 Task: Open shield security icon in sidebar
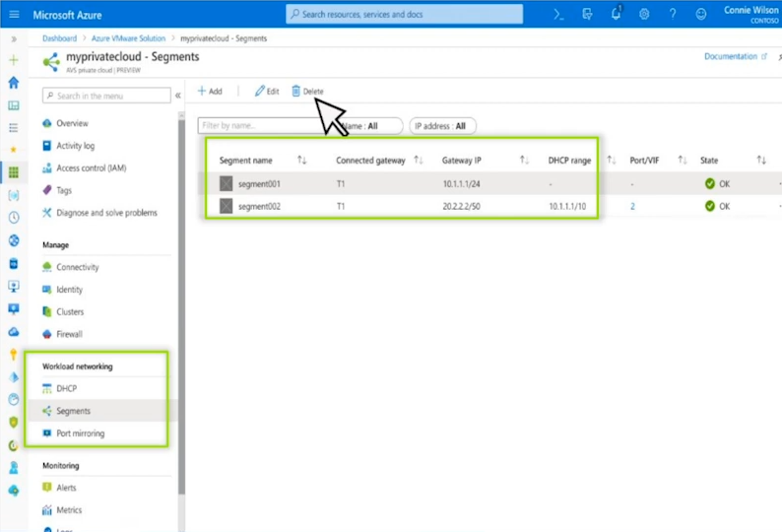coord(14,423)
